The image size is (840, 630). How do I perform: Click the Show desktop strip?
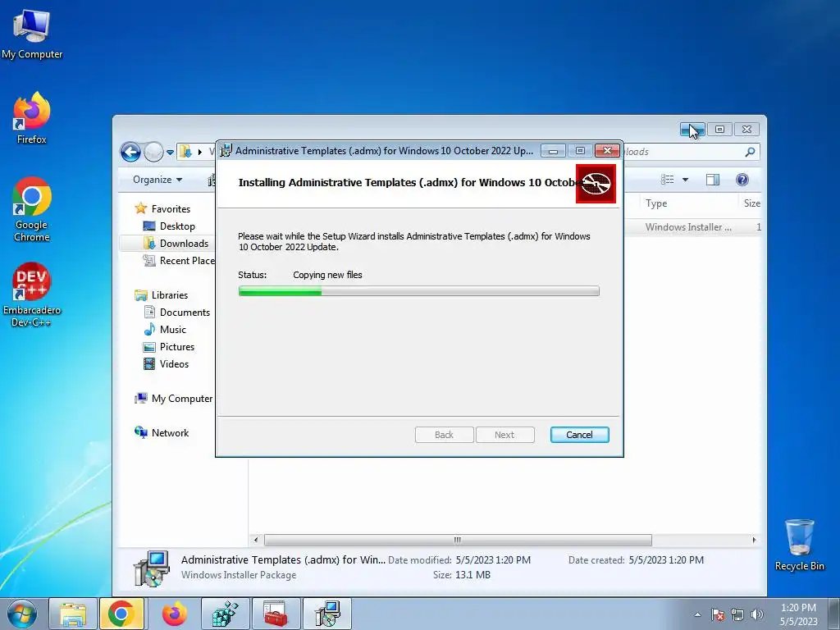pos(833,614)
